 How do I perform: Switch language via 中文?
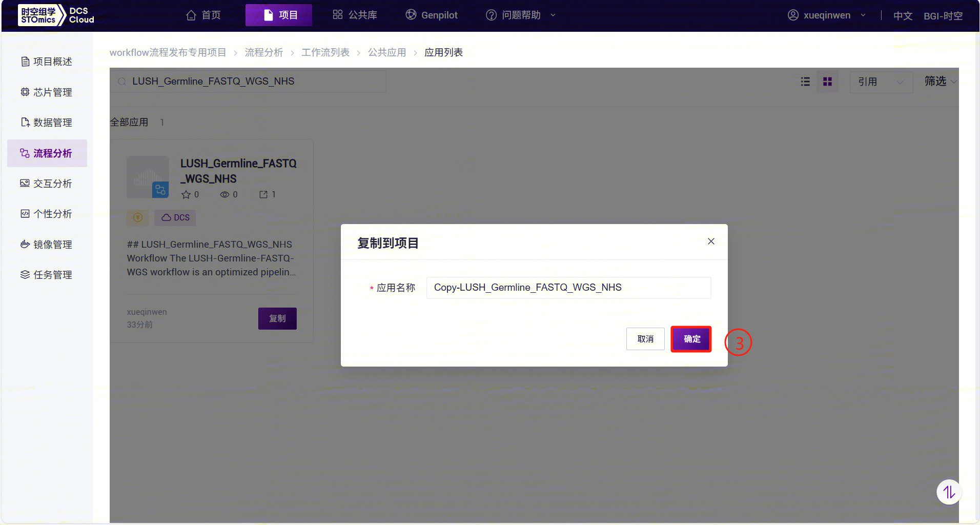point(903,16)
